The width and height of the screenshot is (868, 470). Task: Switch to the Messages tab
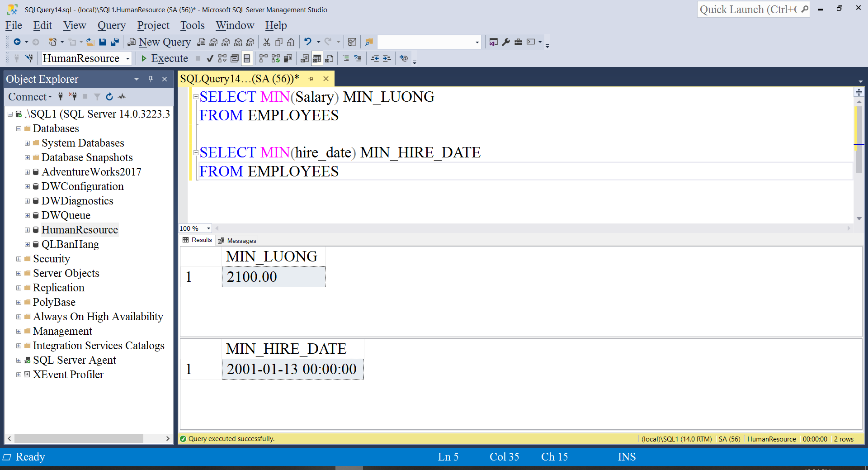(237, 241)
